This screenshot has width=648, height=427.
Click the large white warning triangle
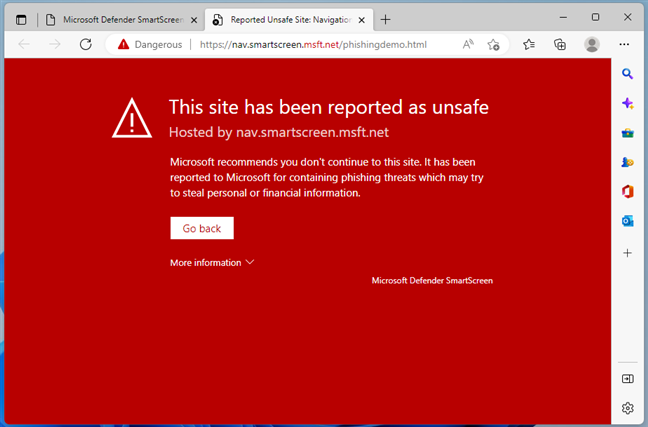132,118
